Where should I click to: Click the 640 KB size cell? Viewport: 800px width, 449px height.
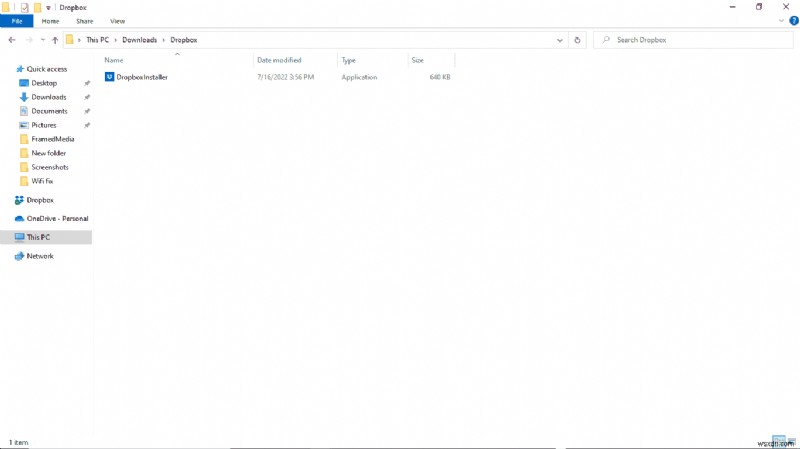tap(440, 77)
